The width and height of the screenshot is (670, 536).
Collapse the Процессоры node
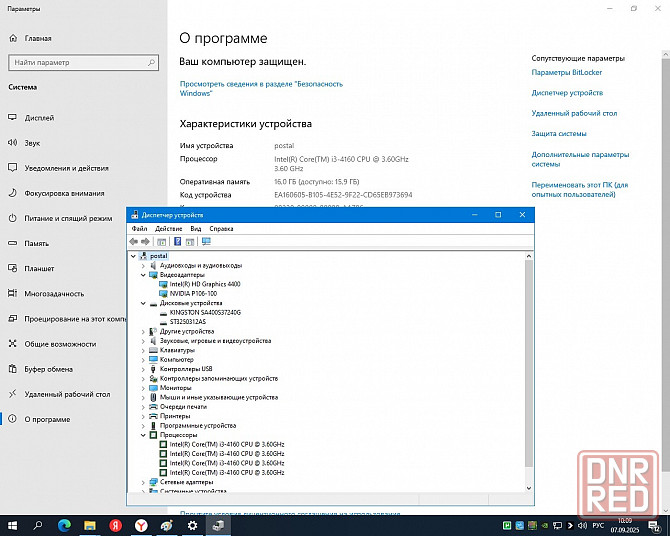(x=143, y=435)
